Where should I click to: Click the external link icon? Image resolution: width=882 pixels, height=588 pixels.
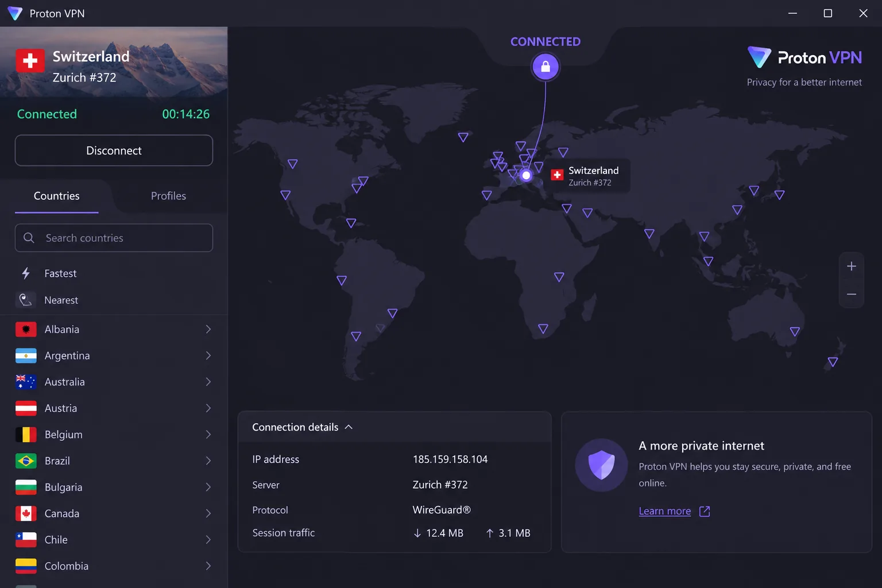pos(705,511)
